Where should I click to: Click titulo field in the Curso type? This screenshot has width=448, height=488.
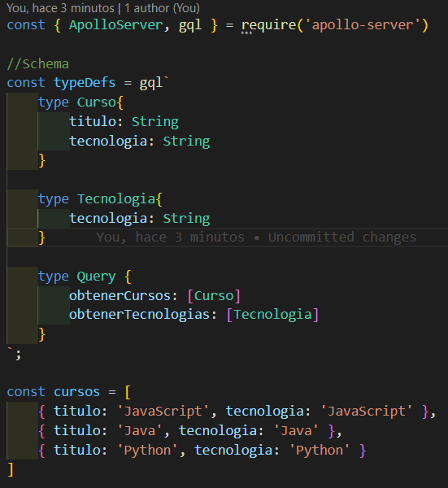93,121
